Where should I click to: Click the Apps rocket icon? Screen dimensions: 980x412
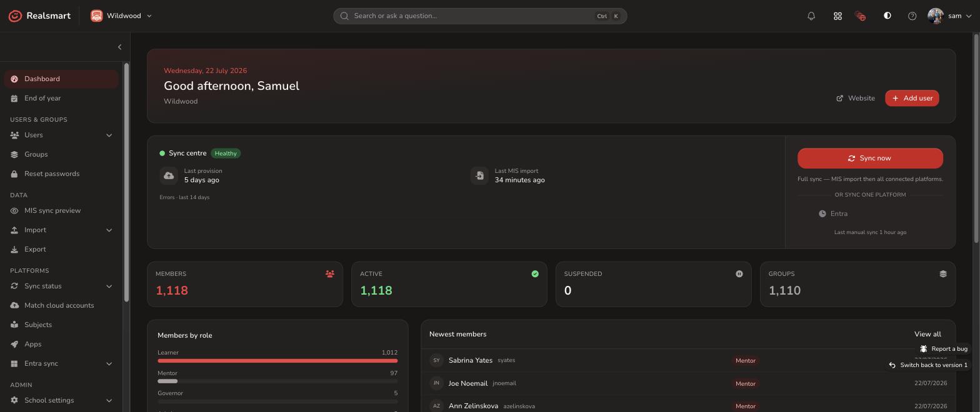point(14,344)
